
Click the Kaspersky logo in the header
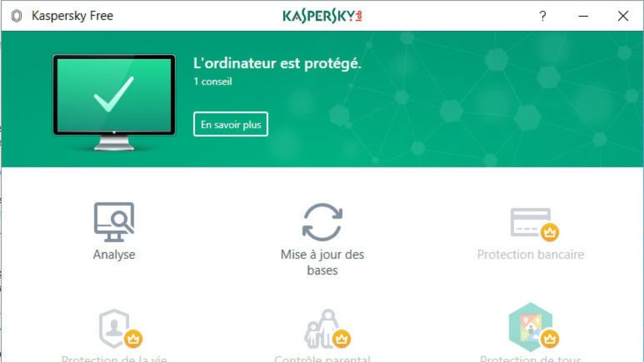click(x=323, y=16)
